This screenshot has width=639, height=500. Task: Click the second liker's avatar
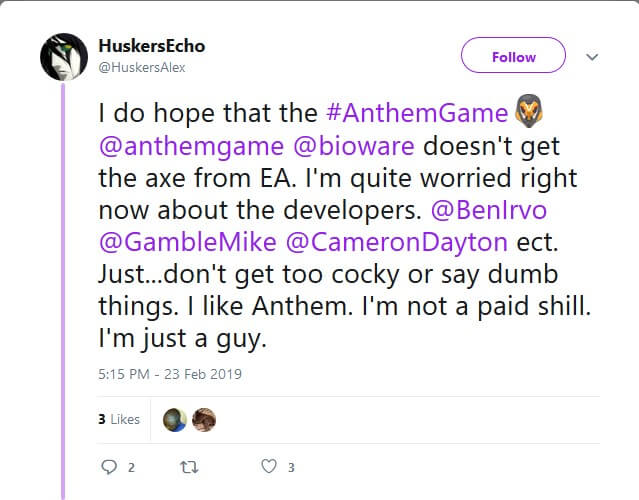click(x=203, y=419)
